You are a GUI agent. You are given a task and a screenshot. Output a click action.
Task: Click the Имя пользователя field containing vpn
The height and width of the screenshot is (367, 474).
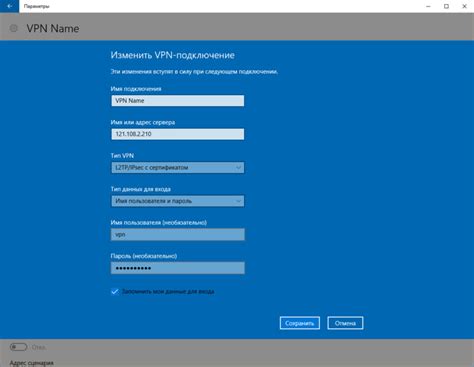point(178,234)
